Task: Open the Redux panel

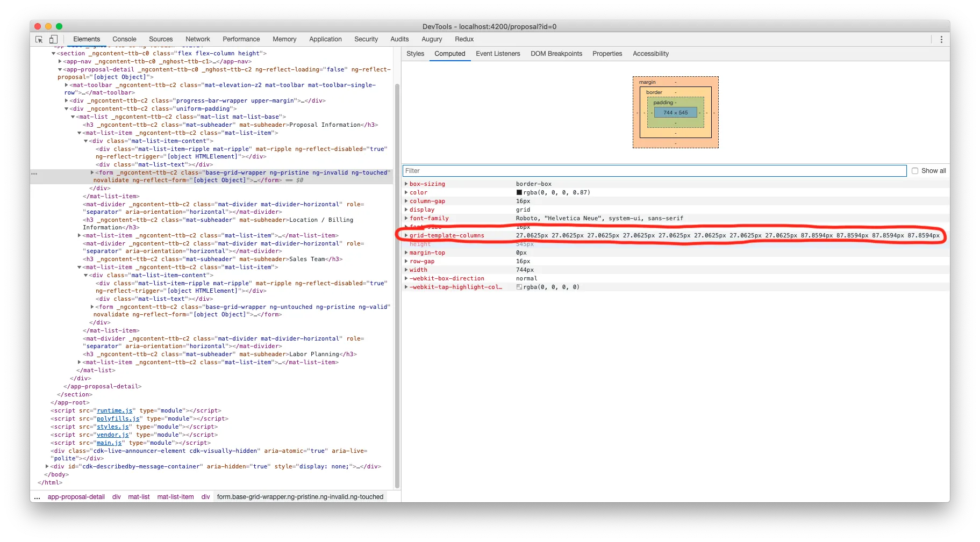Action: point(464,39)
